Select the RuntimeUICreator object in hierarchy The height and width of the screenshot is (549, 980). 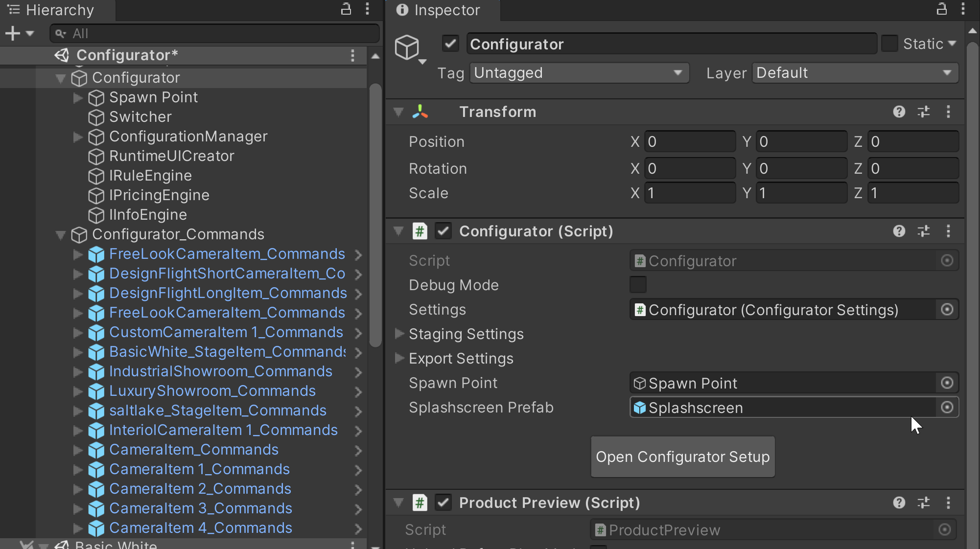click(x=171, y=156)
